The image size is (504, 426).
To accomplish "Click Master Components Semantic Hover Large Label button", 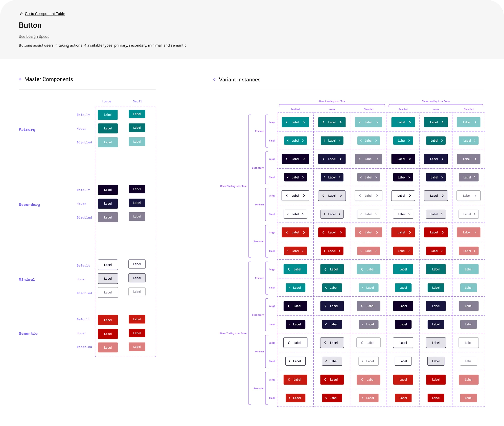I will point(108,334).
